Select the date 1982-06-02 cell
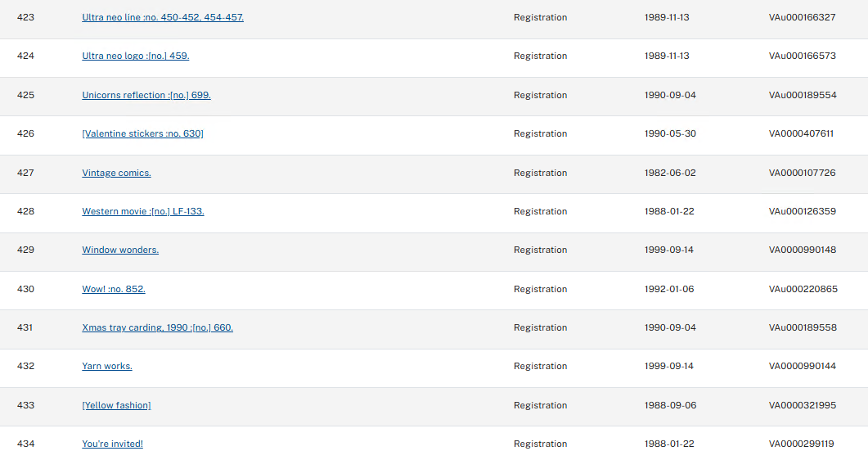The height and width of the screenshot is (460, 868). click(670, 173)
